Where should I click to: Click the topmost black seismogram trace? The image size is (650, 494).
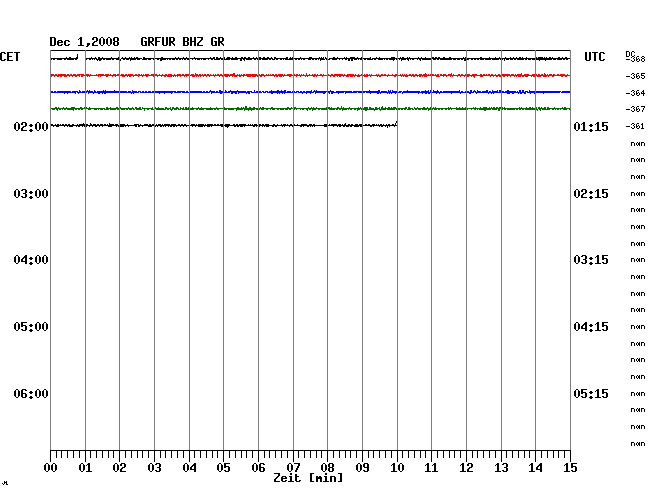[x=310, y=59]
